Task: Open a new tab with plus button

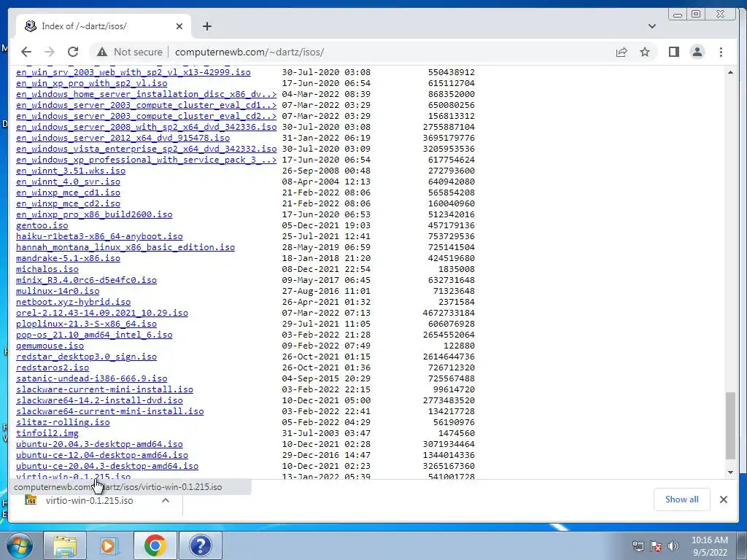Action: point(206,26)
